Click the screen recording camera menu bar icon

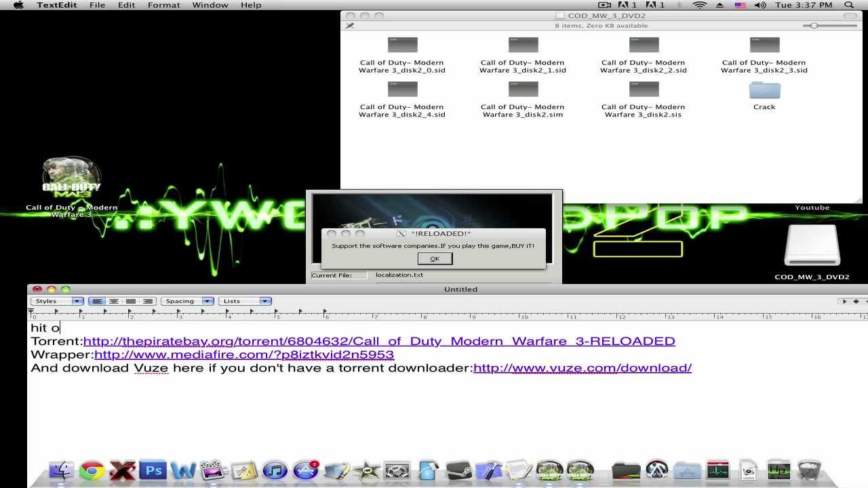(604, 5)
